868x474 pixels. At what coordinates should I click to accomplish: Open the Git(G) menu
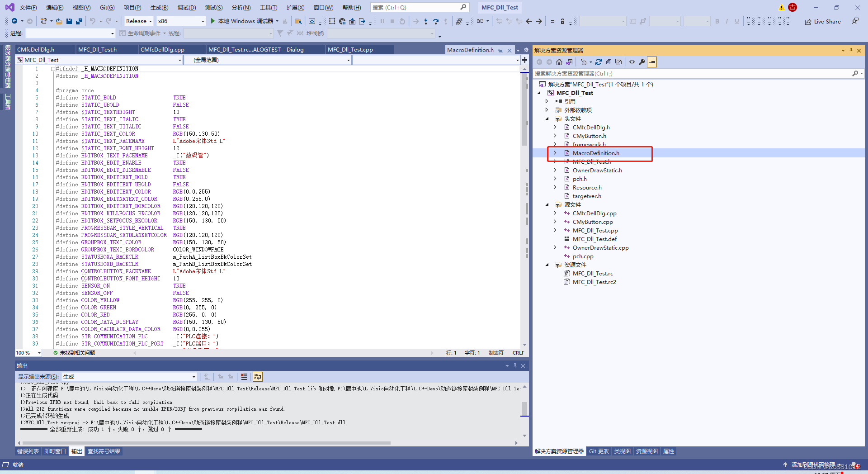107,8
